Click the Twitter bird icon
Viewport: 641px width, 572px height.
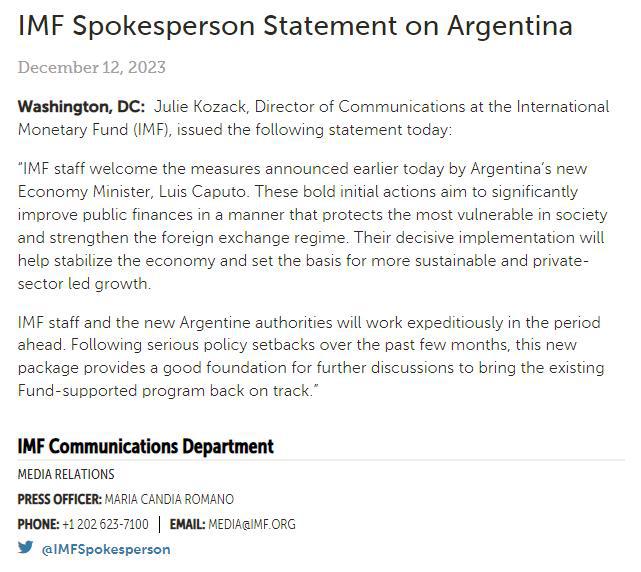(x=25, y=548)
